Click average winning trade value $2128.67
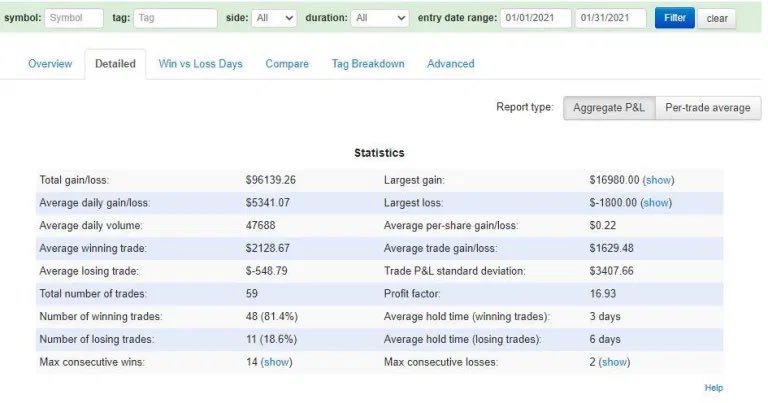The width and height of the screenshot is (768, 403). pos(267,248)
